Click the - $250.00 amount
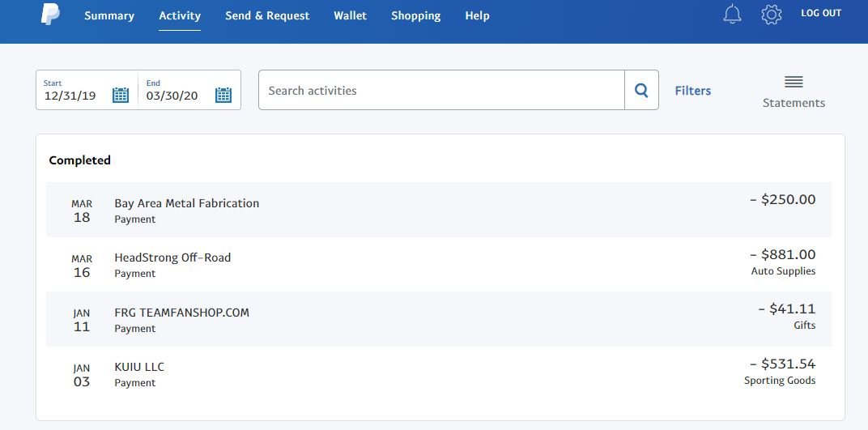The height and width of the screenshot is (430, 868). tap(783, 199)
